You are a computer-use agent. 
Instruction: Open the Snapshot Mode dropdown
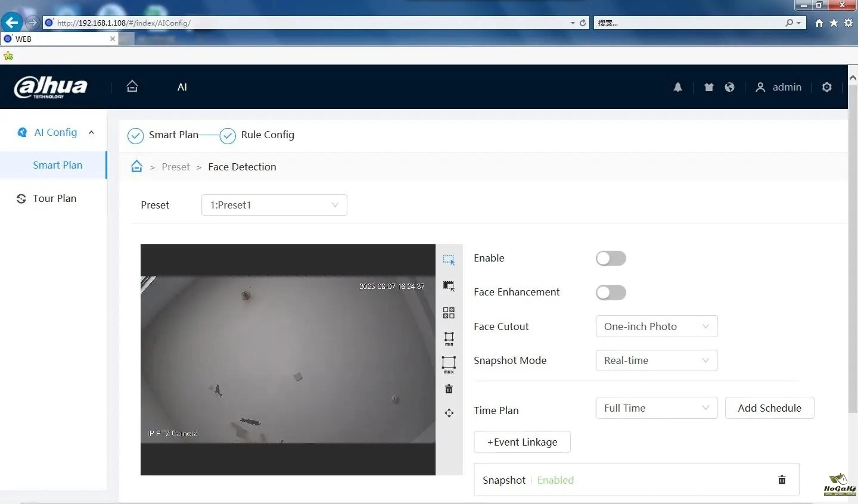[x=656, y=360]
